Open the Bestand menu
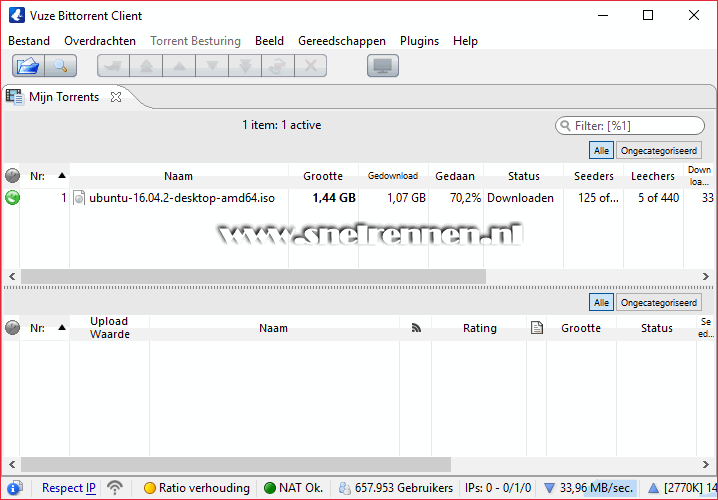This screenshot has width=718, height=500. pyautogui.click(x=29, y=41)
